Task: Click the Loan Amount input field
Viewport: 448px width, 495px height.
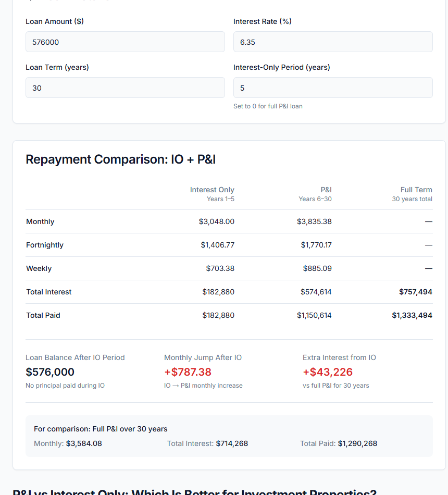Action: click(125, 42)
